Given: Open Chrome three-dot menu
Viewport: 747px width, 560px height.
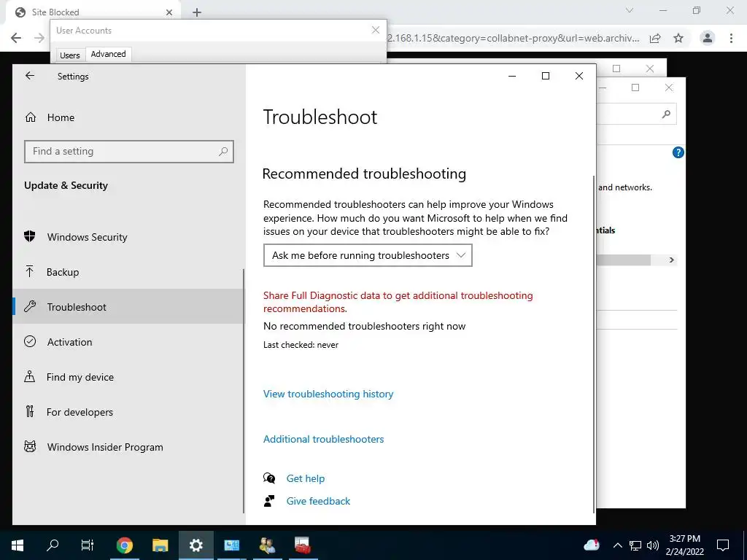Looking at the screenshot, I should tap(731, 38).
